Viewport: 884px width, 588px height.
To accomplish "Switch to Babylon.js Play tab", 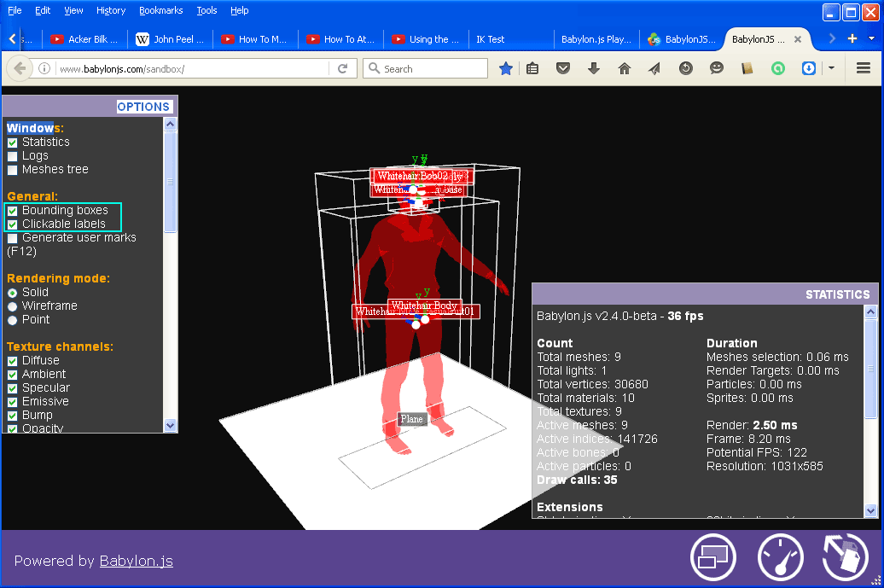I will [x=596, y=39].
